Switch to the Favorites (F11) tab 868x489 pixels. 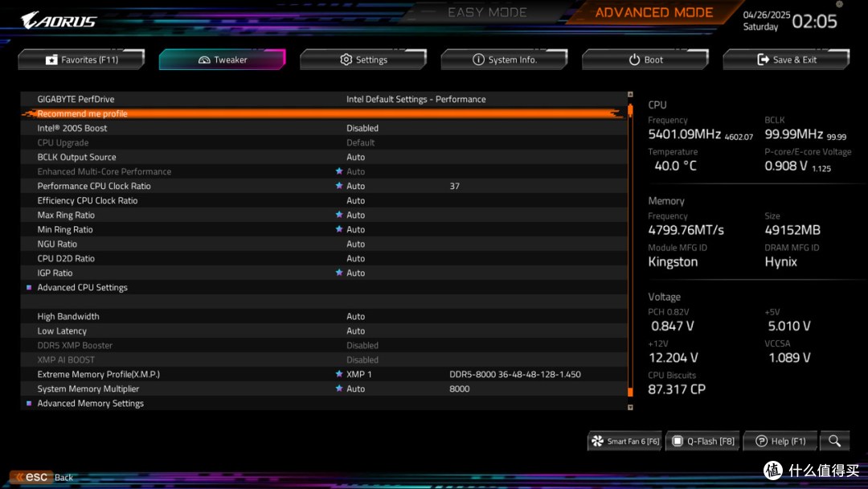coord(81,60)
